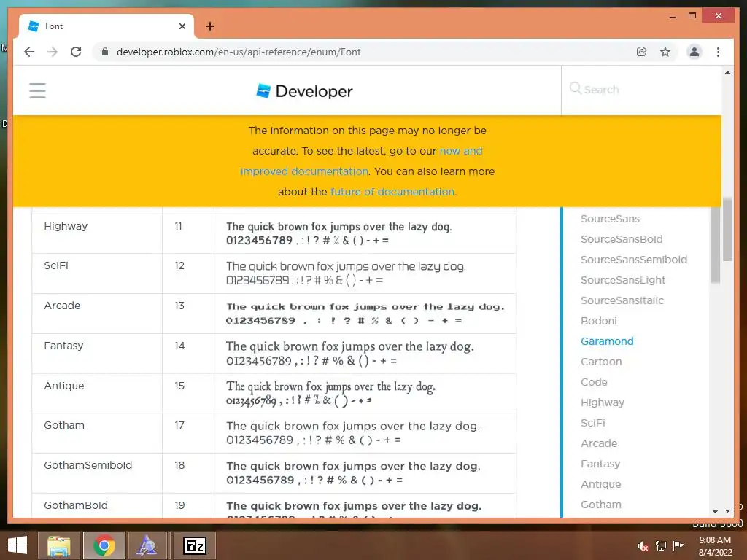This screenshot has height=560, width=747.
Task: Click the Chrome taskbar icon
Action: (x=104, y=545)
